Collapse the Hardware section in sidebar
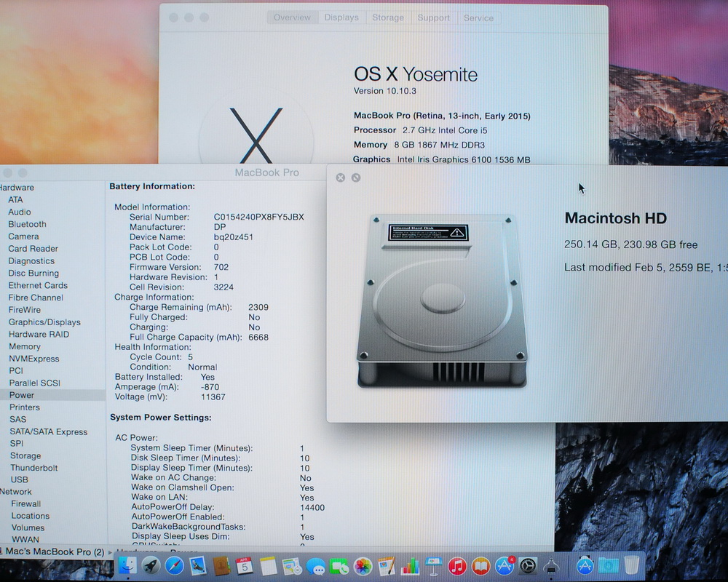Image resolution: width=728 pixels, height=582 pixels. pos(17,188)
